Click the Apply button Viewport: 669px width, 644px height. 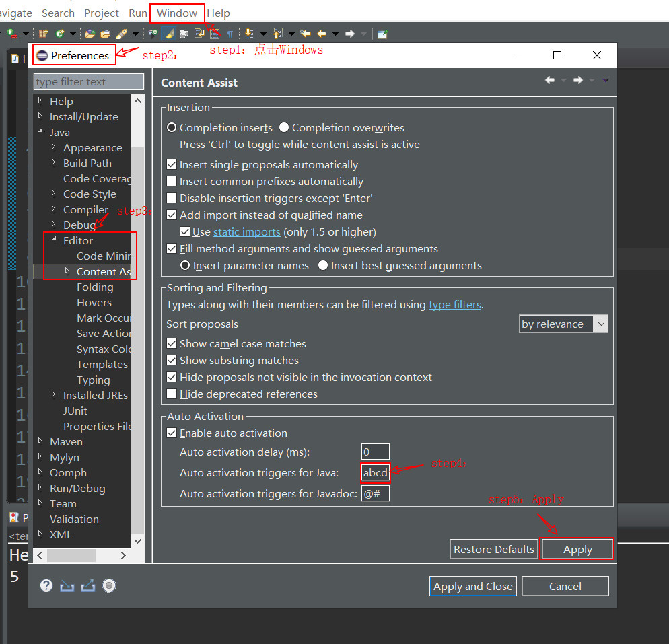pyautogui.click(x=577, y=549)
